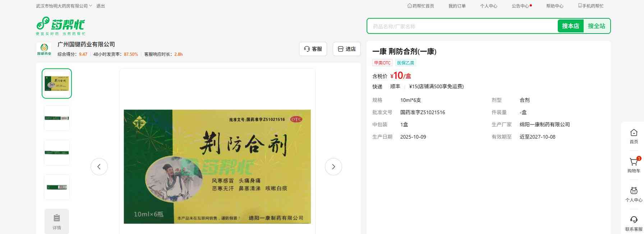Screen dimensions: 644x234
Task: Open the 首页 home icon in the sidebar
Action: click(634, 132)
